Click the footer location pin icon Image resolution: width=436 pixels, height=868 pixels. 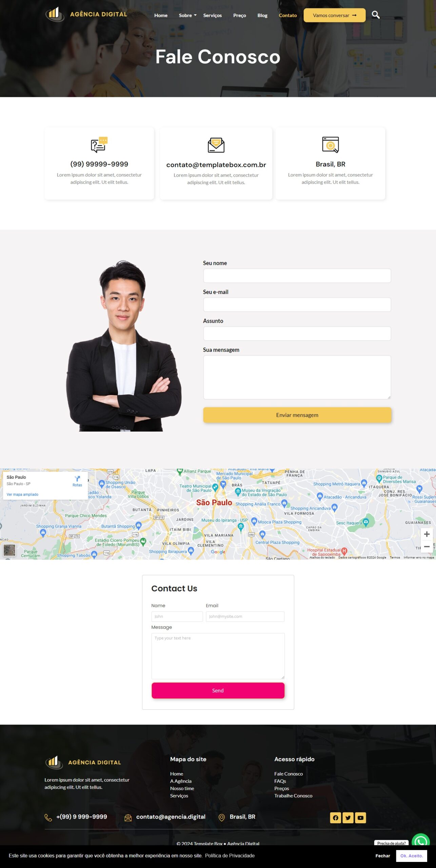[221, 818]
